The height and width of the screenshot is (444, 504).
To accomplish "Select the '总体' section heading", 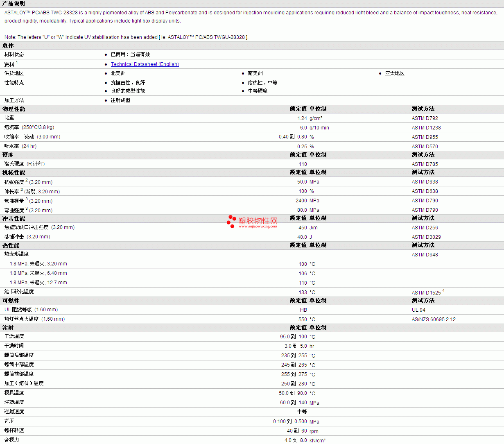I will tap(8, 46).
